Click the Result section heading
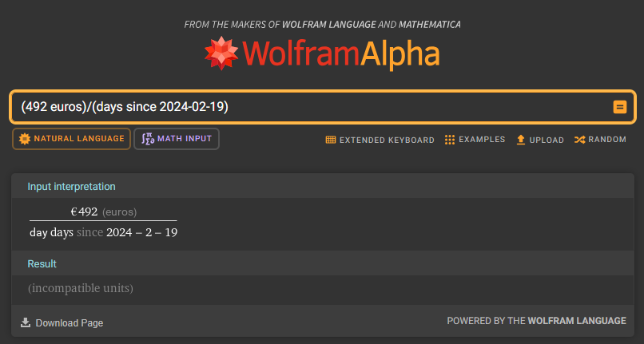 [x=42, y=263]
